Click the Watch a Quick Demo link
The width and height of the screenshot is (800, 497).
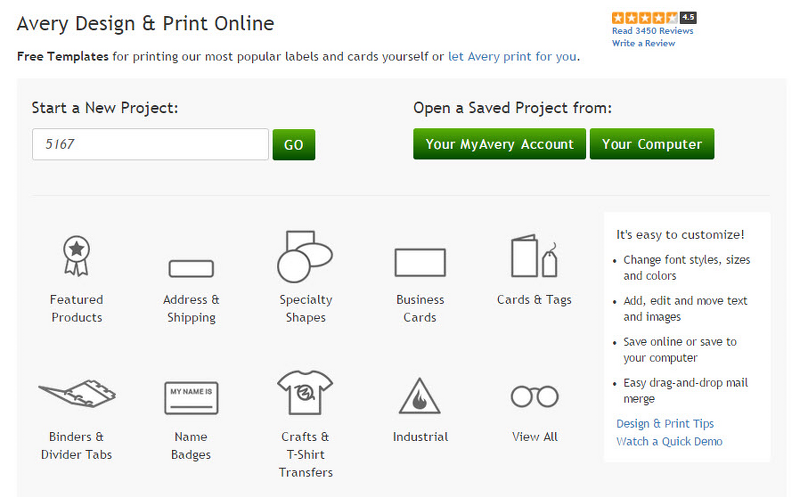tap(669, 441)
